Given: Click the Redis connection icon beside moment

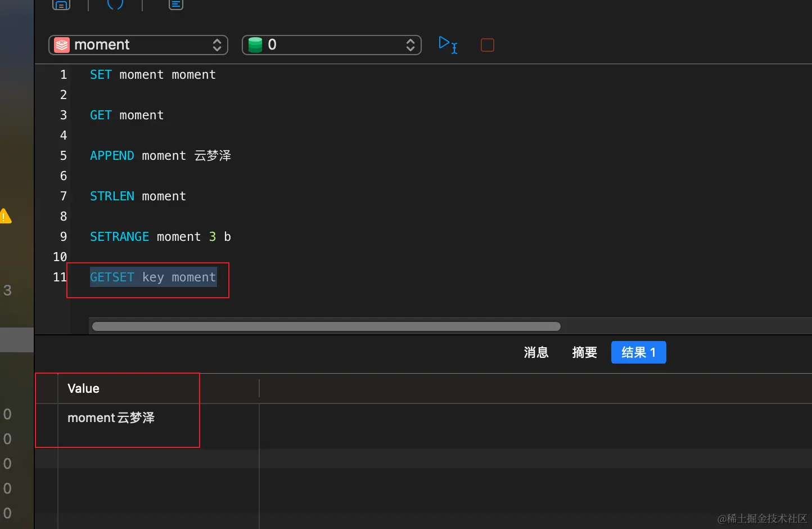Looking at the screenshot, I should (x=62, y=45).
